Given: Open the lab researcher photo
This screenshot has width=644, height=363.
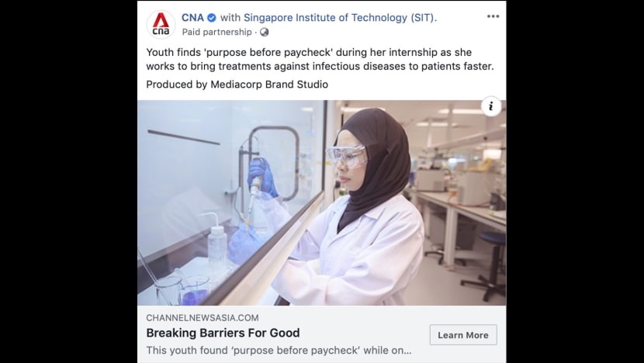Looking at the screenshot, I should [x=321, y=203].
